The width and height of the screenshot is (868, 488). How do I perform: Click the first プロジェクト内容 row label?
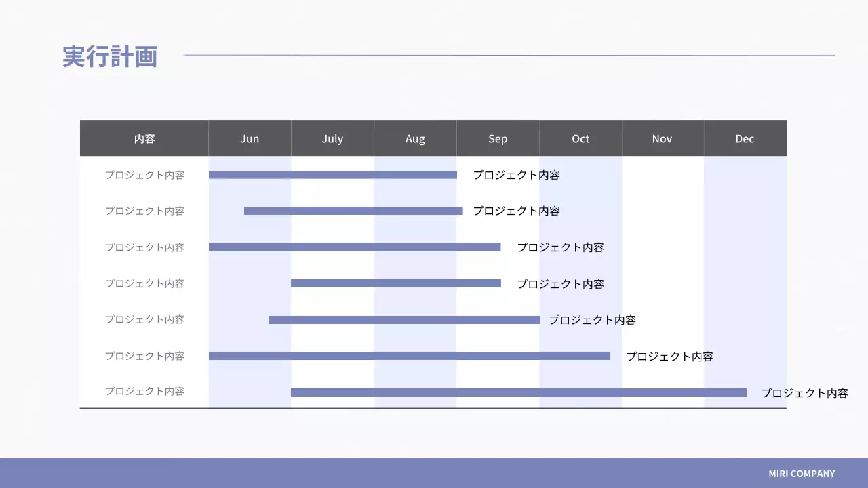coord(144,174)
